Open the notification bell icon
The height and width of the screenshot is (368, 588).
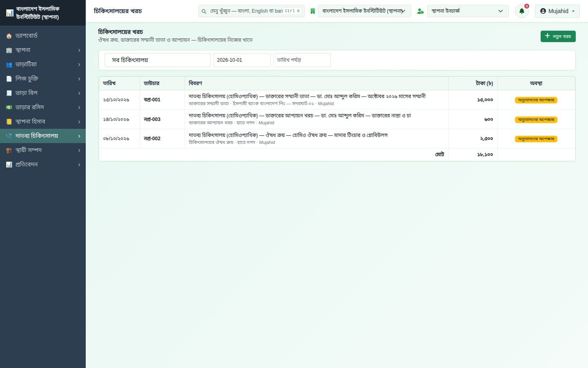(521, 11)
